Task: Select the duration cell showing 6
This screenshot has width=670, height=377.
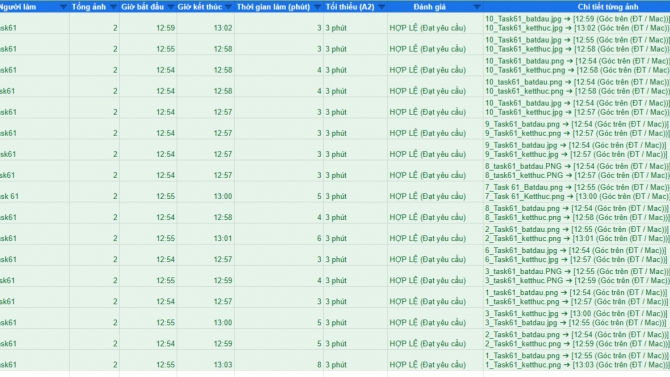Action: click(279, 234)
